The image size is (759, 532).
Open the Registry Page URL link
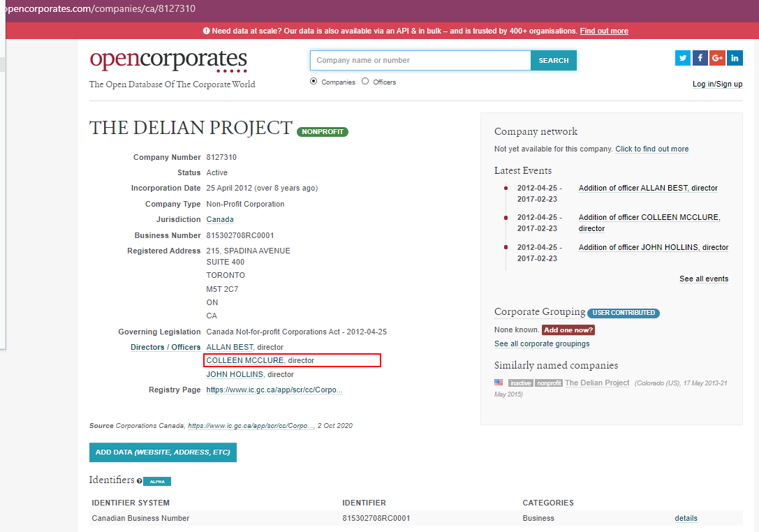click(x=274, y=390)
